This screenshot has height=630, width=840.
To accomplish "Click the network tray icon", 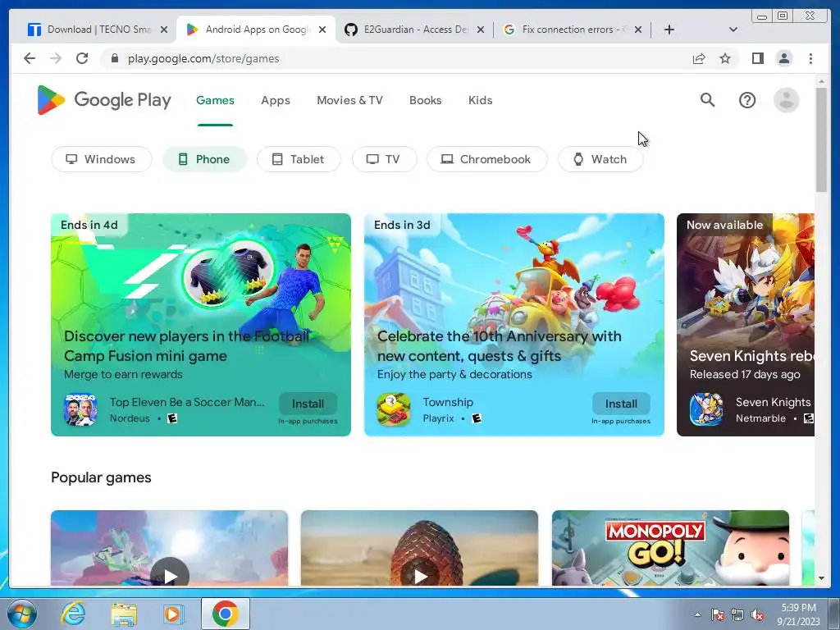I will tap(737, 615).
